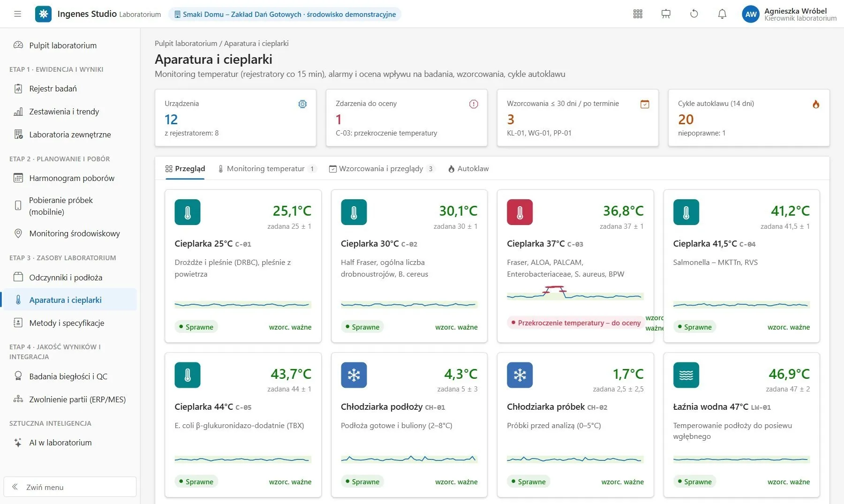Click the thermometer icon of Cieplarka 44°C
844x504 pixels.
click(x=188, y=375)
